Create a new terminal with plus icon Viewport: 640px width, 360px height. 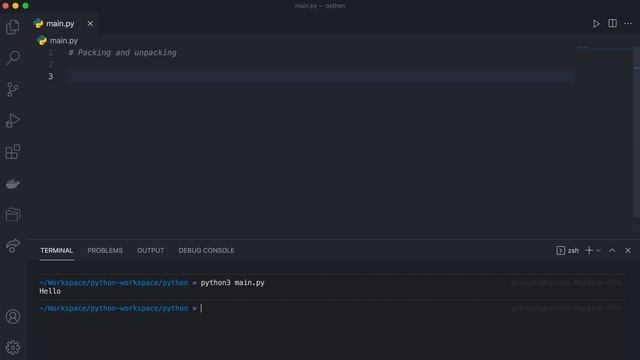point(589,250)
